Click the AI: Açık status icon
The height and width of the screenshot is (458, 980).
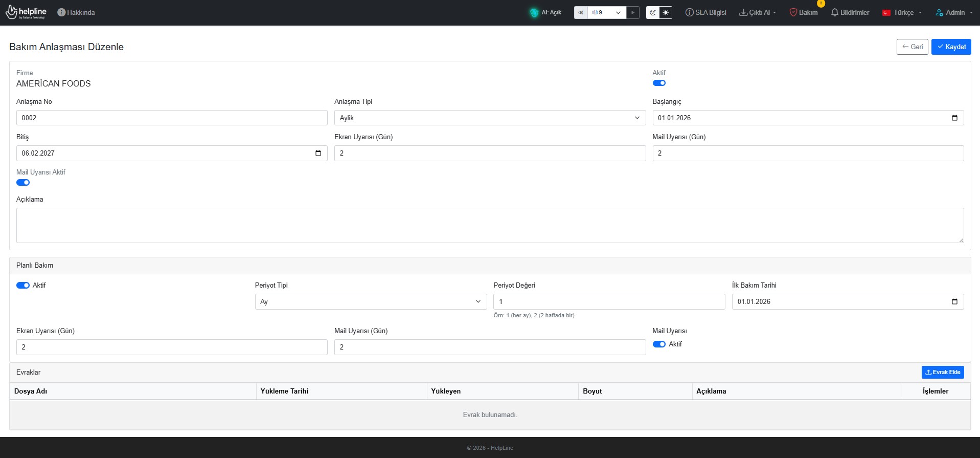coord(534,13)
